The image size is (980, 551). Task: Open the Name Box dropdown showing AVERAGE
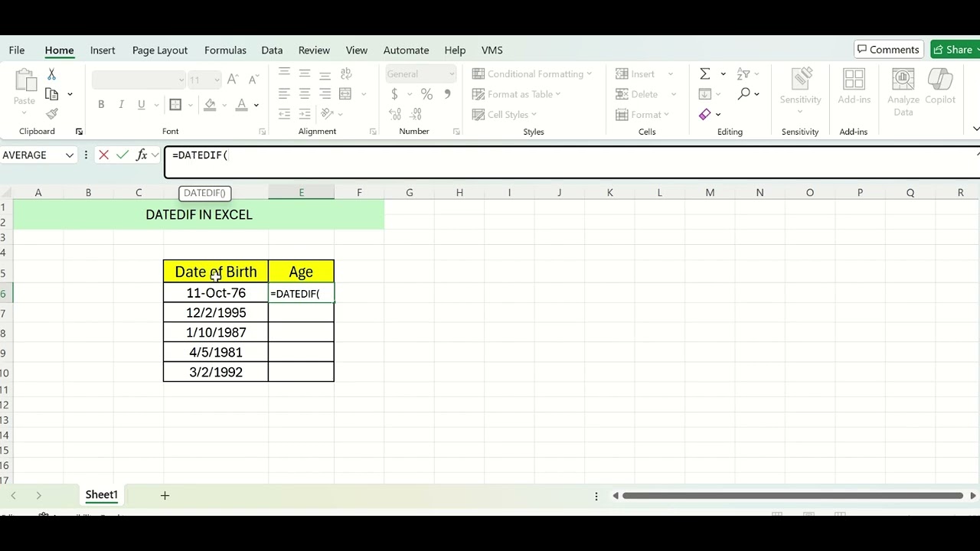(x=69, y=155)
